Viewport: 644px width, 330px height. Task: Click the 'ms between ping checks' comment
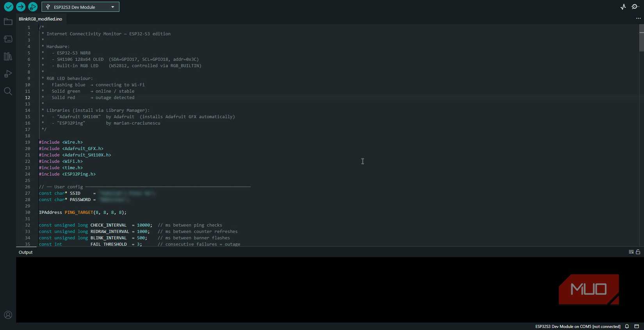tap(190, 225)
